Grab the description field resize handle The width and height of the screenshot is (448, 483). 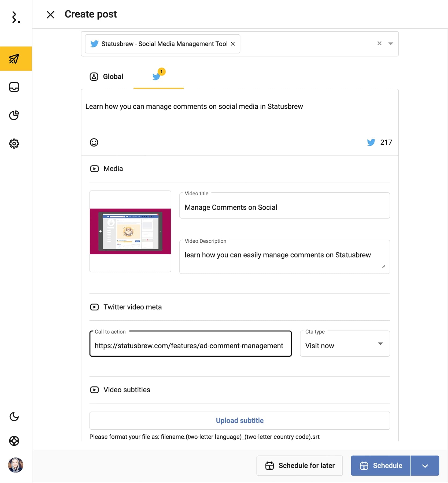[x=383, y=266]
